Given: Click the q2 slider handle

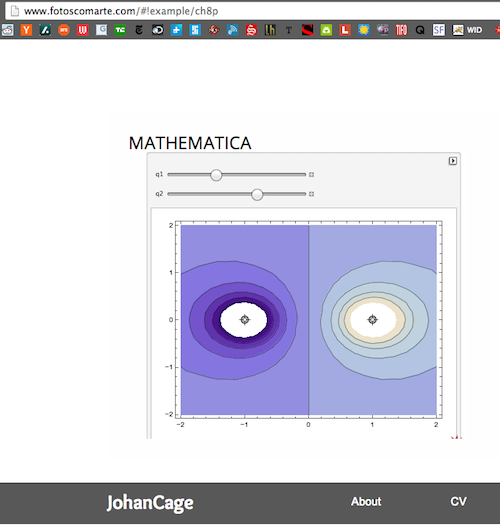Looking at the screenshot, I should 257,194.
